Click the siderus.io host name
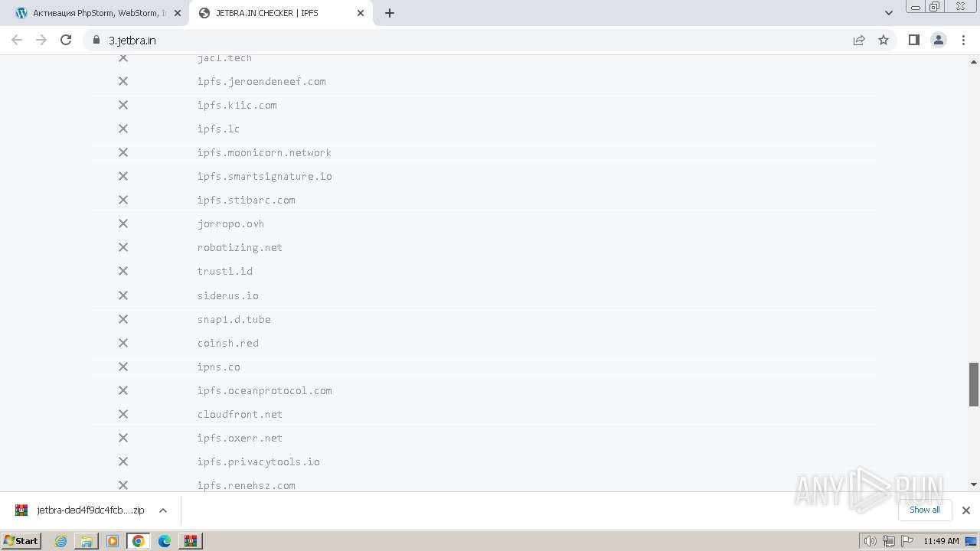980x551 pixels. pos(227,295)
